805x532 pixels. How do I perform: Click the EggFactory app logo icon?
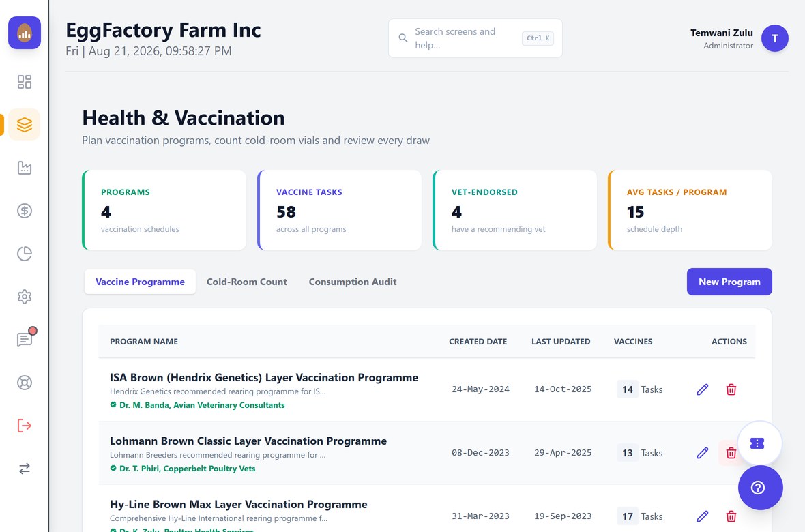25,33
